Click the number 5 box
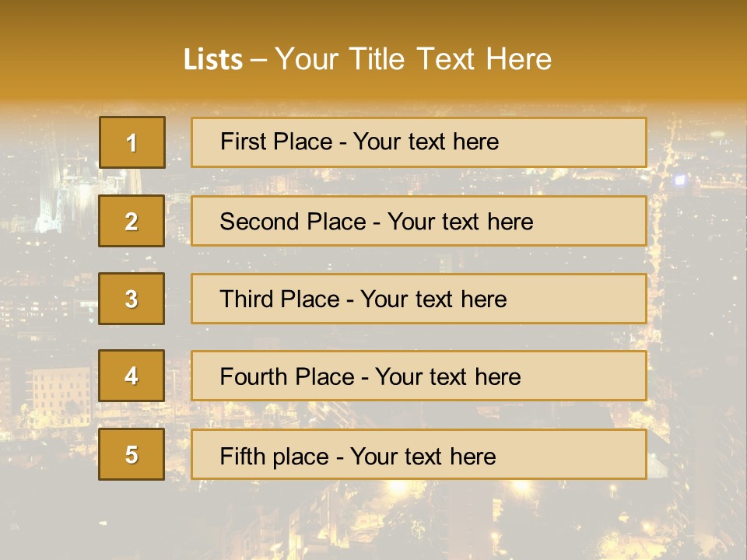 (132, 454)
